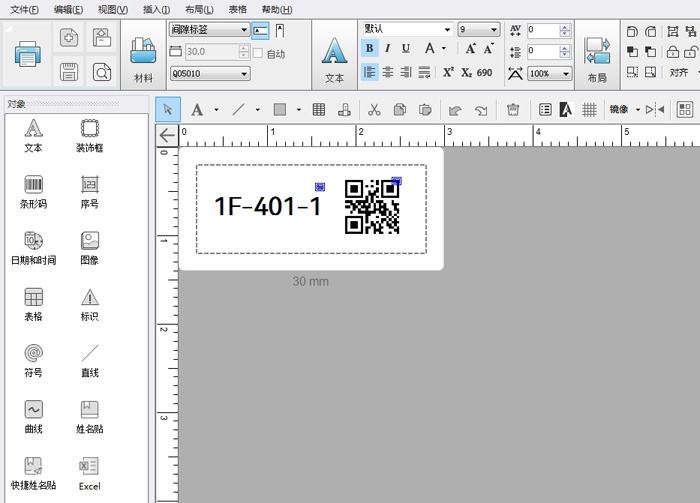Expand the 100% scale dropdown

click(550, 74)
